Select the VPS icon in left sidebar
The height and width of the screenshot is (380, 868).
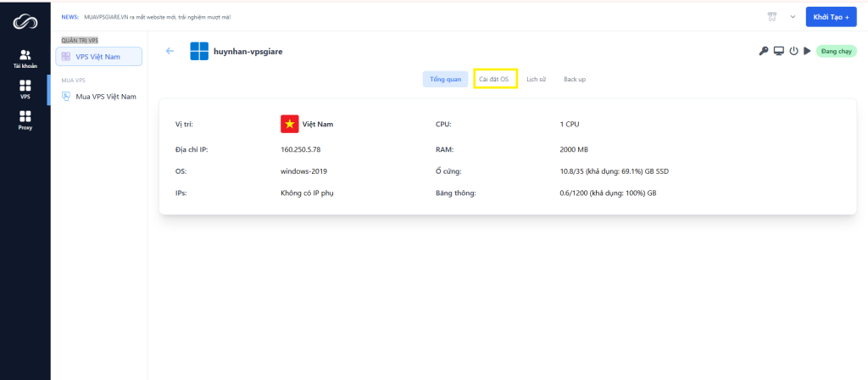pyautogui.click(x=25, y=89)
